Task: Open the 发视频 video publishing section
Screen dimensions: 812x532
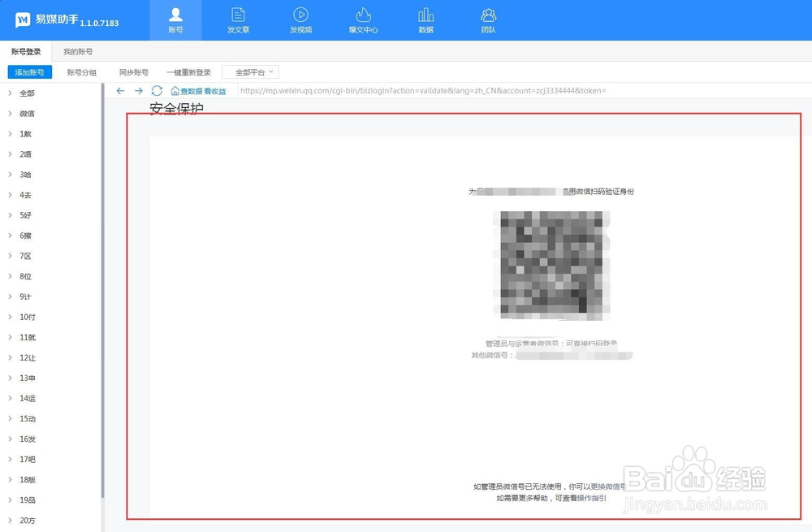Action: coord(301,20)
